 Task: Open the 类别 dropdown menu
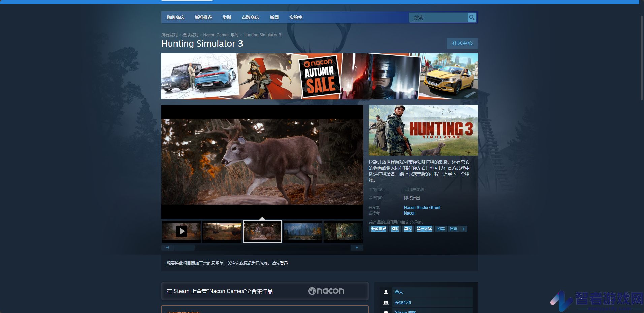(x=227, y=18)
